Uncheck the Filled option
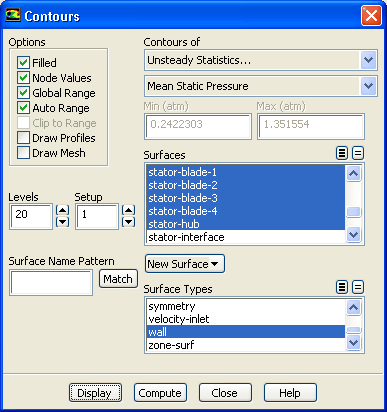This screenshot has height=412, width=387. (x=23, y=62)
